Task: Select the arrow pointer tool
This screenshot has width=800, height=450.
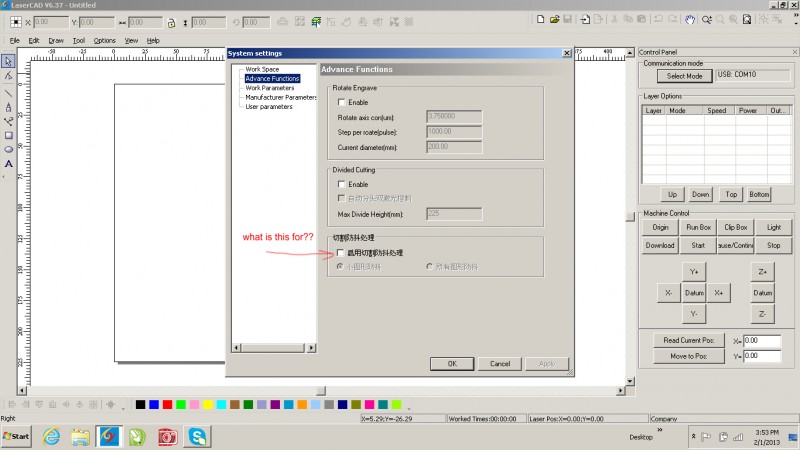Action: tap(8, 61)
